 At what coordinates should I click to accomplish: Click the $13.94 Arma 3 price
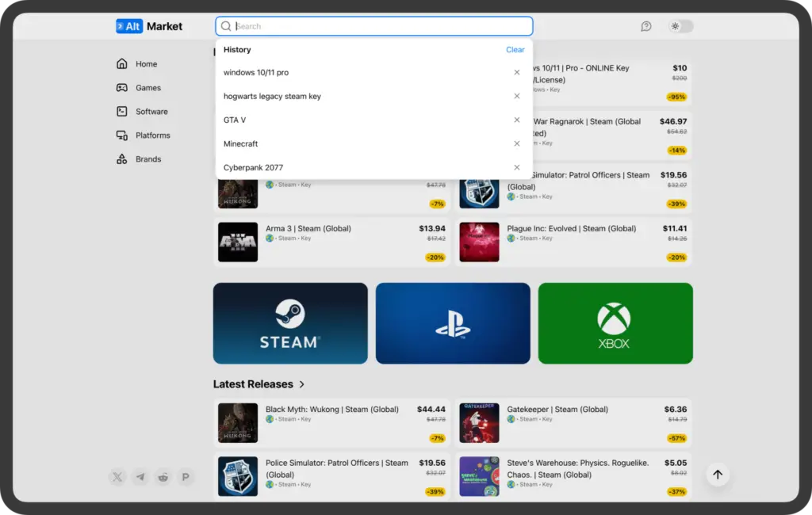(432, 228)
